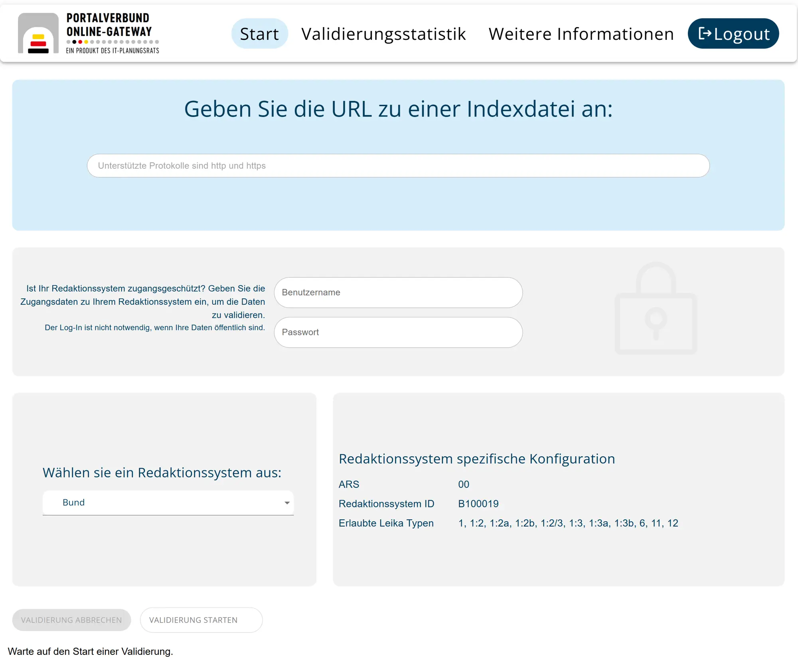Image resolution: width=798 pixels, height=672 pixels.
Task: Click the Benutzername input field
Action: click(x=398, y=292)
